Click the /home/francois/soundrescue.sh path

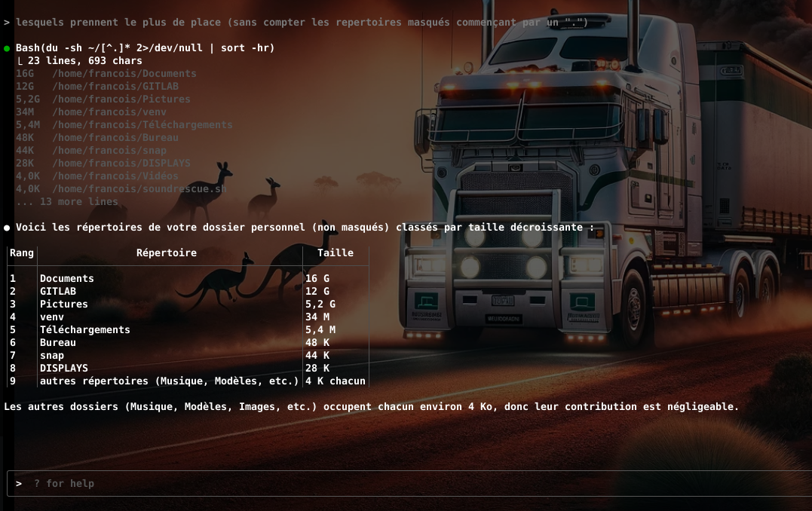point(139,189)
